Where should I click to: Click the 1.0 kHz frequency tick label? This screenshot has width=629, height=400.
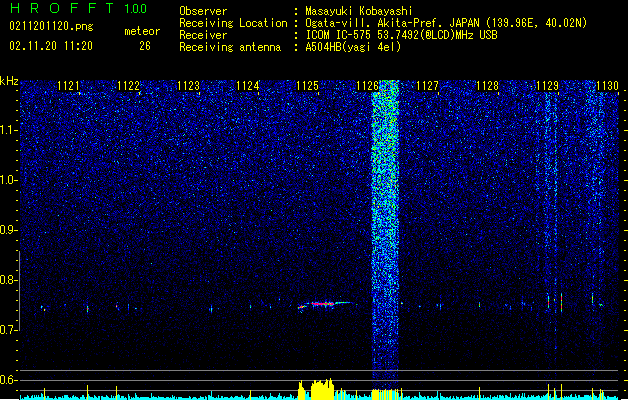(8, 180)
